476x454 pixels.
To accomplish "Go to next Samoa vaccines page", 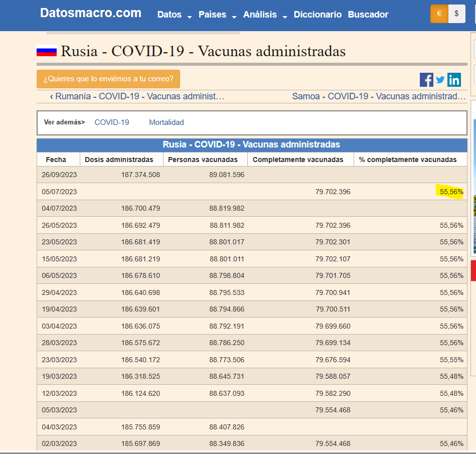I will coord(379,96).
